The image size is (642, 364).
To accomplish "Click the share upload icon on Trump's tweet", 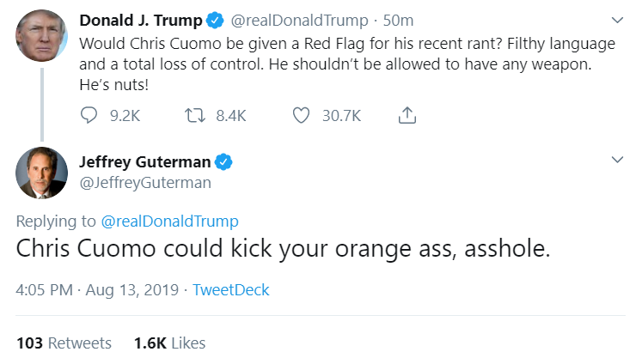I will 407,115.
